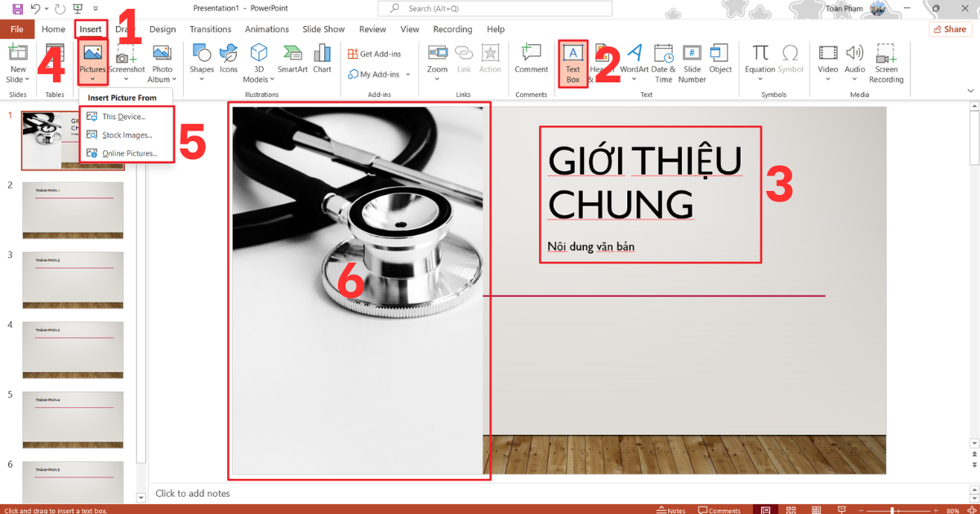Open the Equation tool
Viewport: 980px width, 514px height.
coord(760,64)
